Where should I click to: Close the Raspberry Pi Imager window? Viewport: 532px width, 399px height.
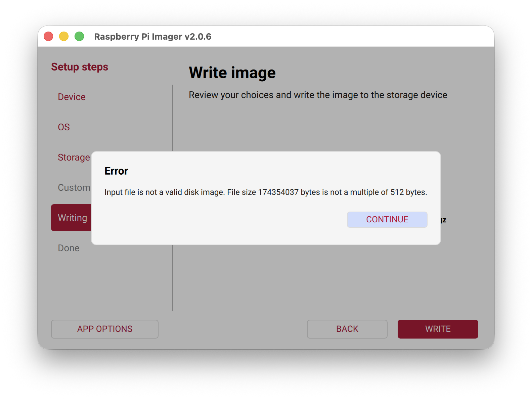[48, 36]
